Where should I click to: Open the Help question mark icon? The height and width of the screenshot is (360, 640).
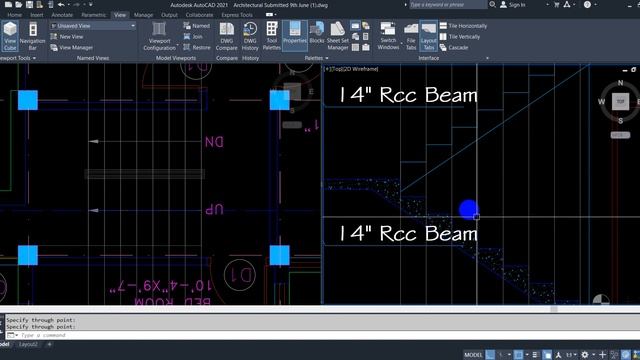(x=587, y=4)
